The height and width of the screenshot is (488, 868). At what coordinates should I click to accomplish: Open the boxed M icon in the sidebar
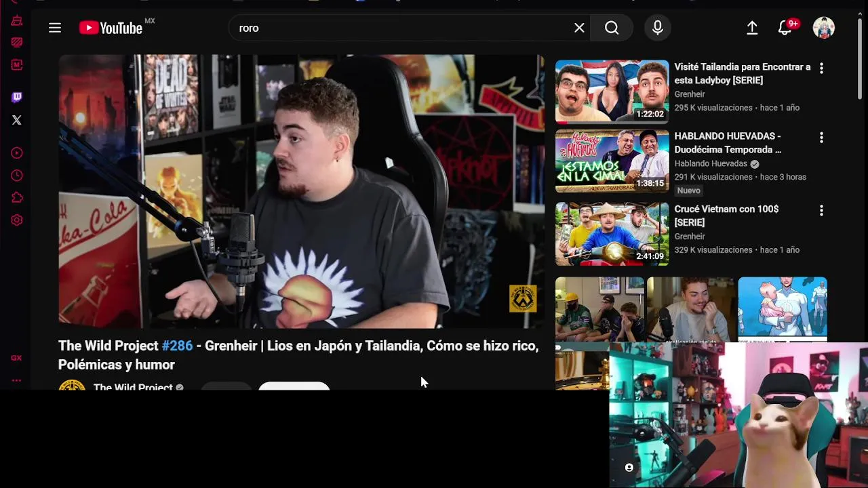pyautogui.click(x=17, y=64)
